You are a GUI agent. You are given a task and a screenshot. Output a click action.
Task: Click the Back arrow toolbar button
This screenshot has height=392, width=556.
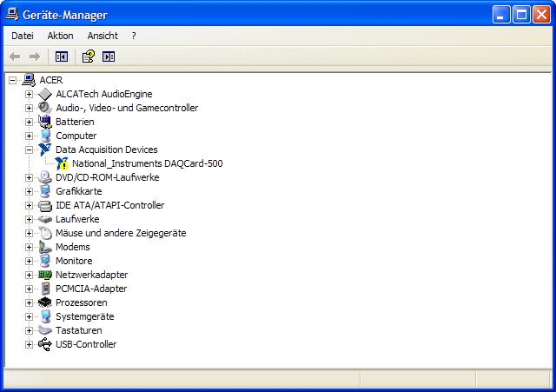pyautogui.click(x=15, y=56)
